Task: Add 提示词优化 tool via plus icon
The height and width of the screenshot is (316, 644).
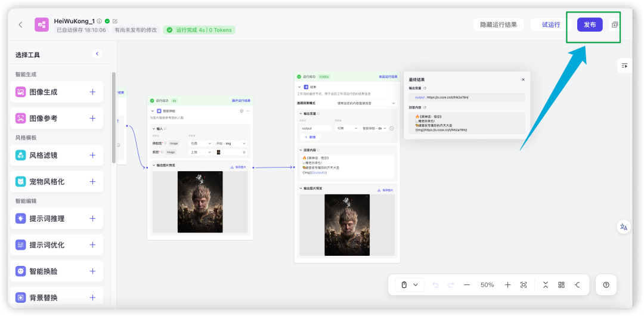Action: (x=92, y=244)
